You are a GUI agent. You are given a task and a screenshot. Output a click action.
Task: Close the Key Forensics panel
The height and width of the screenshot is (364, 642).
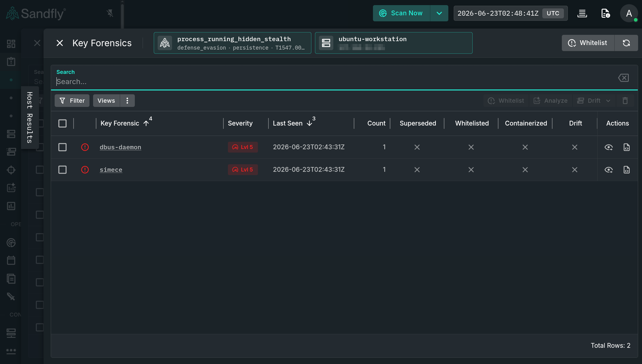[60, 43]
